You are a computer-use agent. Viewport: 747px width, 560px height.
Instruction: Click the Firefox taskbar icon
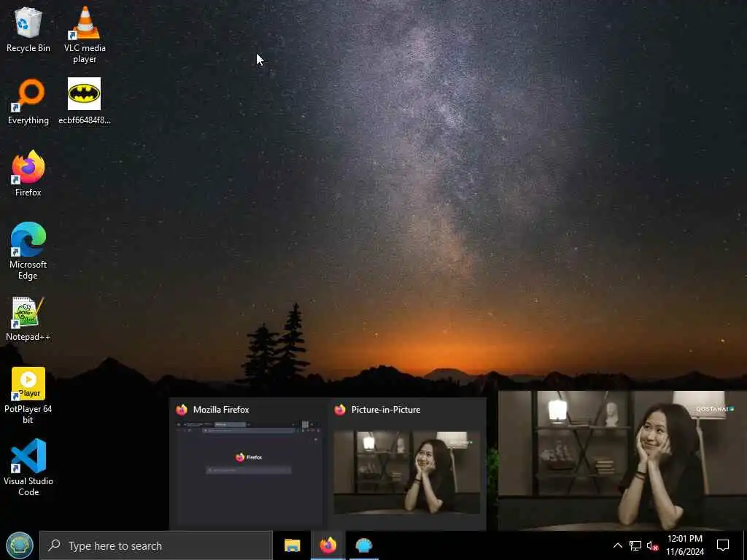click(328, 545)
